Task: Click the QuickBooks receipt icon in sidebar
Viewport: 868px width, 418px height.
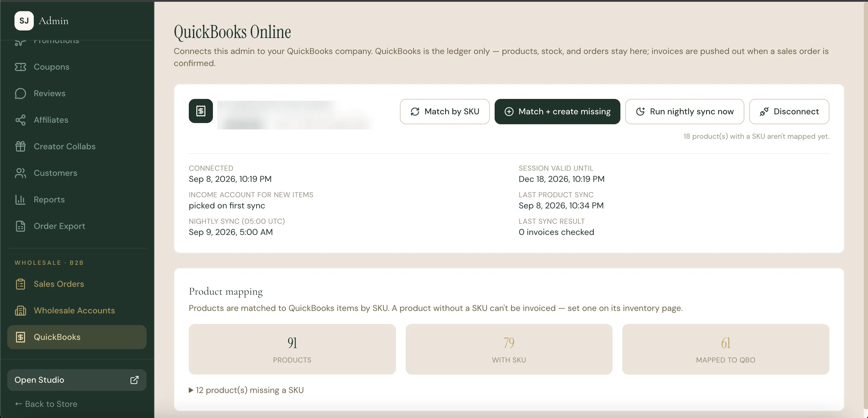Action: (x=20, y=337)
